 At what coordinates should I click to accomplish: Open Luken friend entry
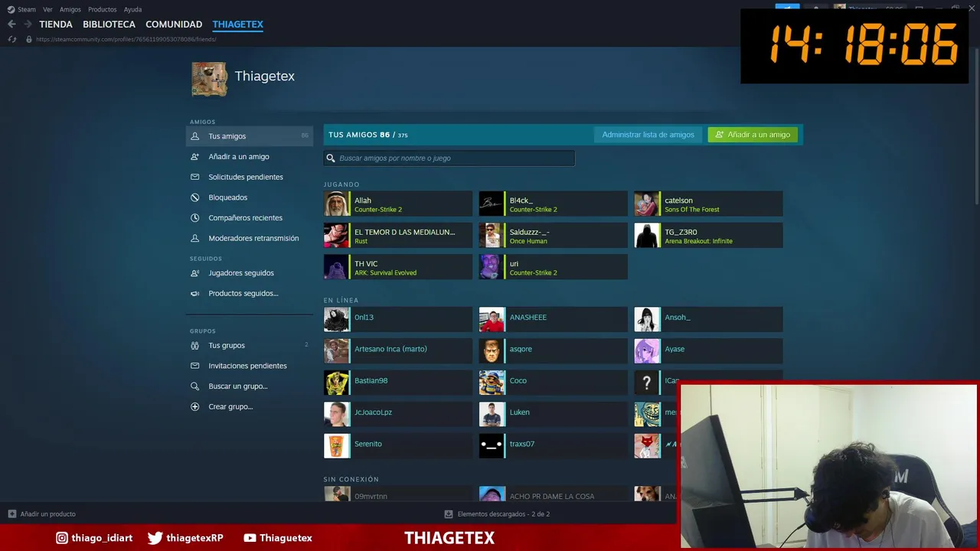pyautogui.click(x=553, y=414)
